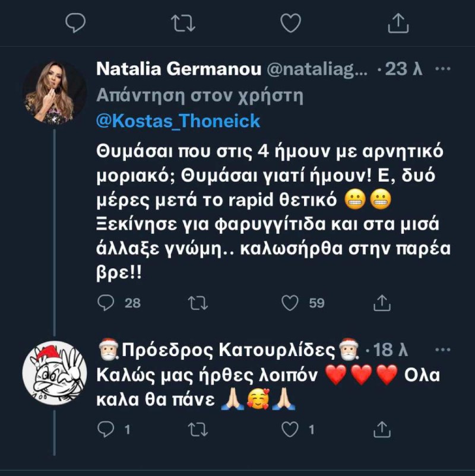Reply to Πρόεδρος Κατουρλίδες' comment
This screenshot has height=476, width=475.
[x=107, y=427]
